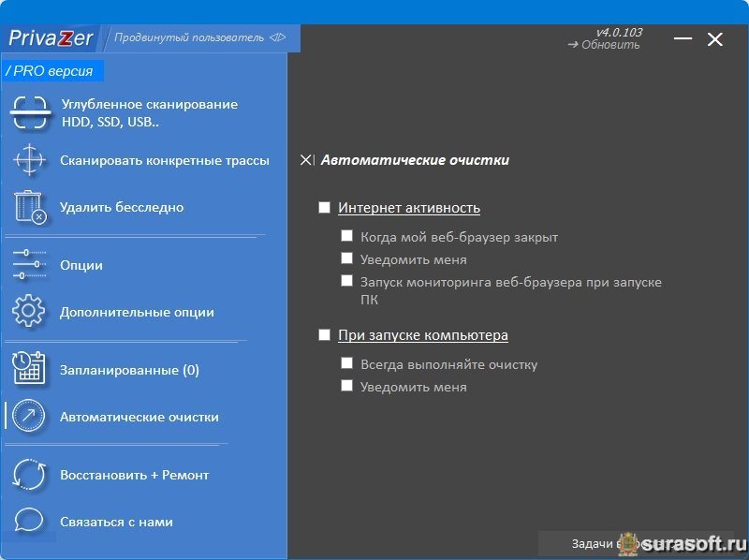Click the trash bin delete without trace icon
The image size is (749, 560).
(x=30, y=207)
